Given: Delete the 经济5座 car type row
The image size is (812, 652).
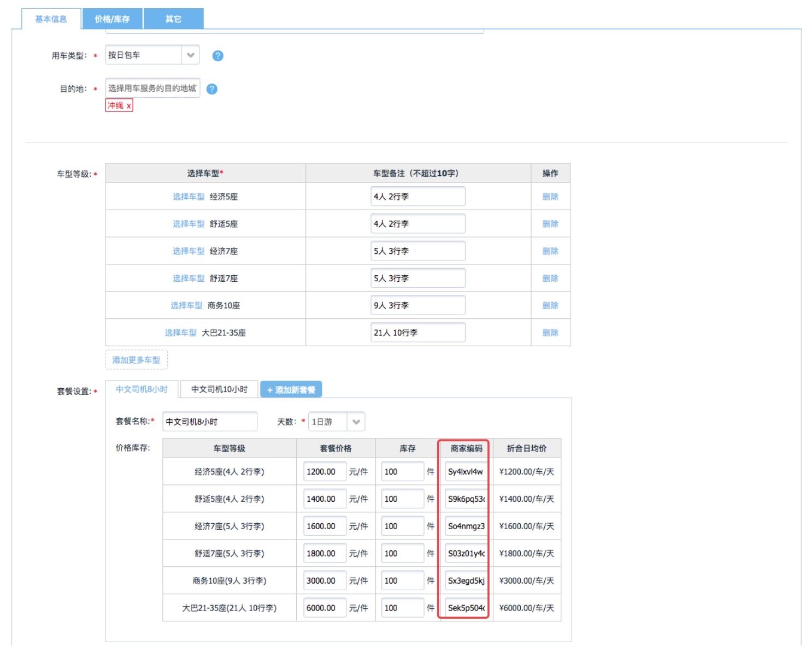Looking at the screenshot, I should pos(550,197).
